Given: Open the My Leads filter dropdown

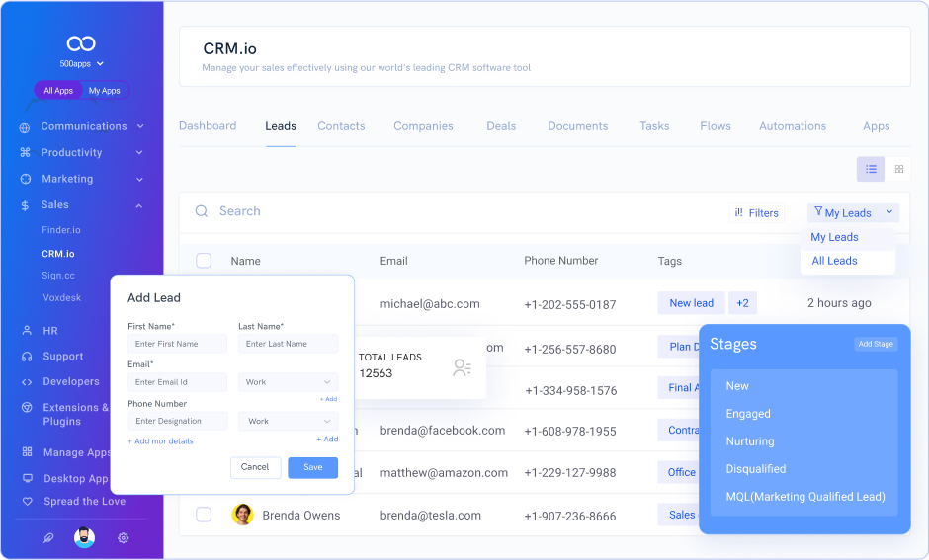Looking at the screenshot, I should click(x=853, y=213).
